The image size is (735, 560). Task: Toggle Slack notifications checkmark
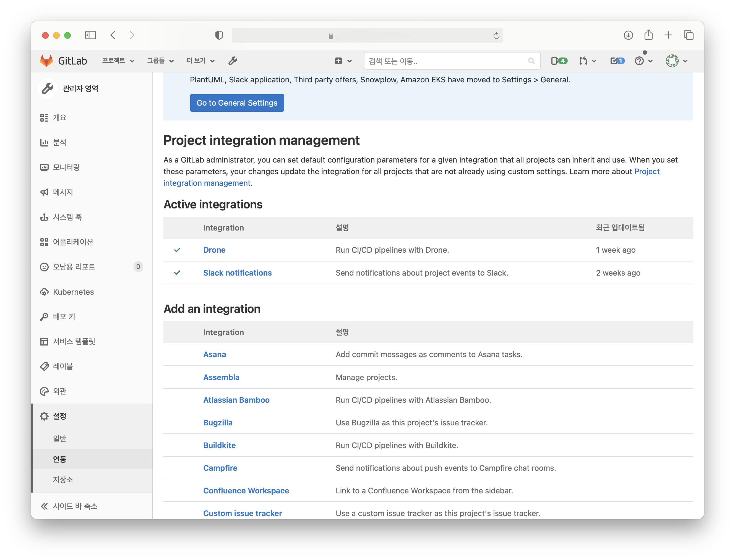coord(178,272)
